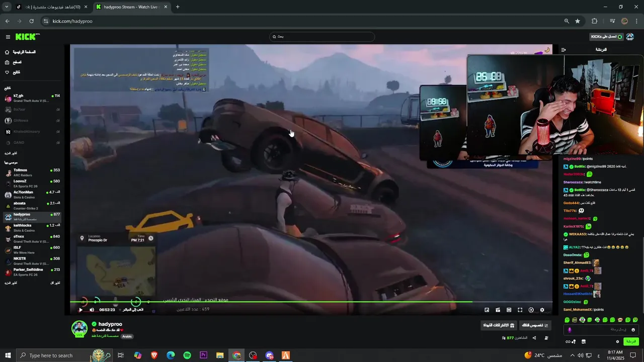Open NKSTR channel in sidebar
644x362 pixels.
click(31, 261)
